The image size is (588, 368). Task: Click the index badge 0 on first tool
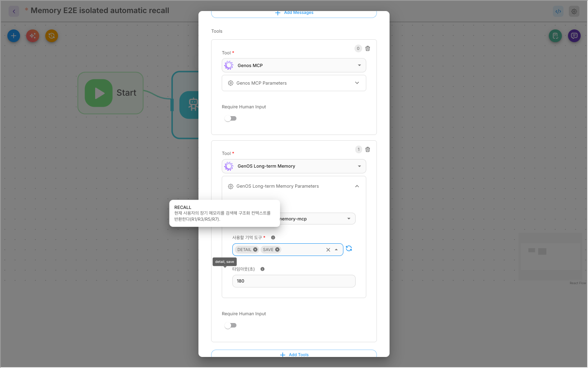pyautogui.click(x=358, y=48)
